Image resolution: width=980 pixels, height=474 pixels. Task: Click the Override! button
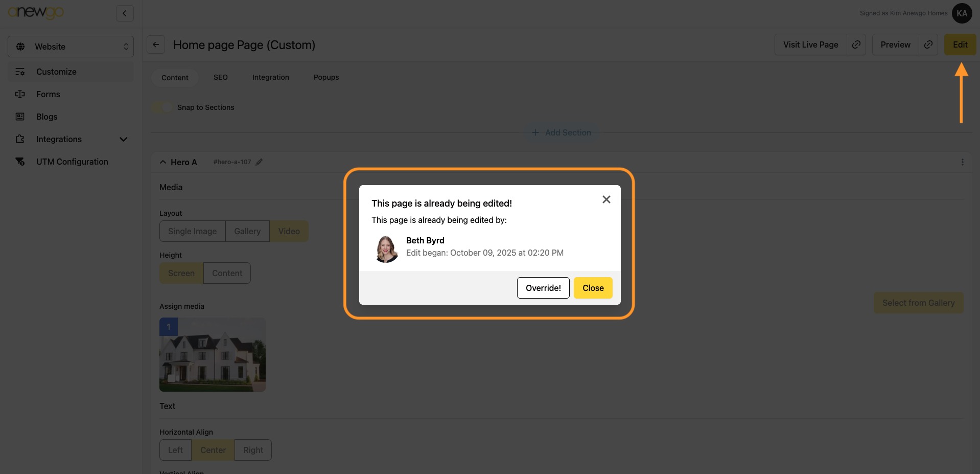(x=543, y=288)
